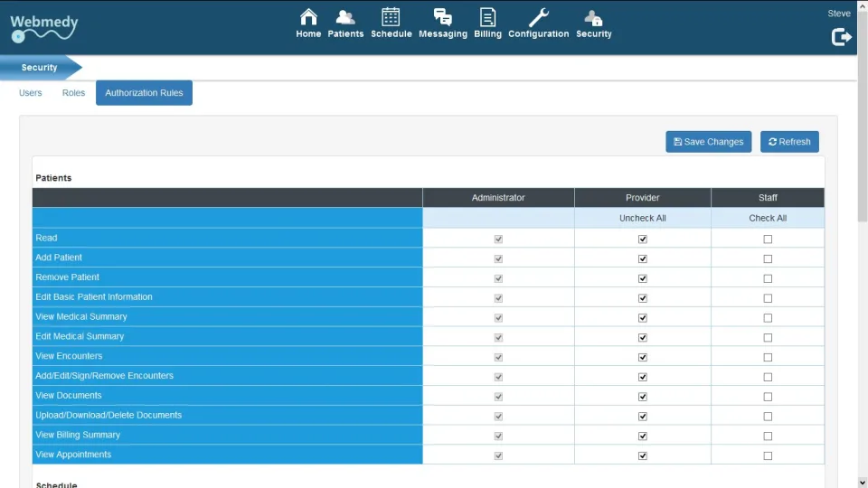The height and width of the screenshot is (488, 868).
Task: Click the Refresh button
Action: pos(788,142)
